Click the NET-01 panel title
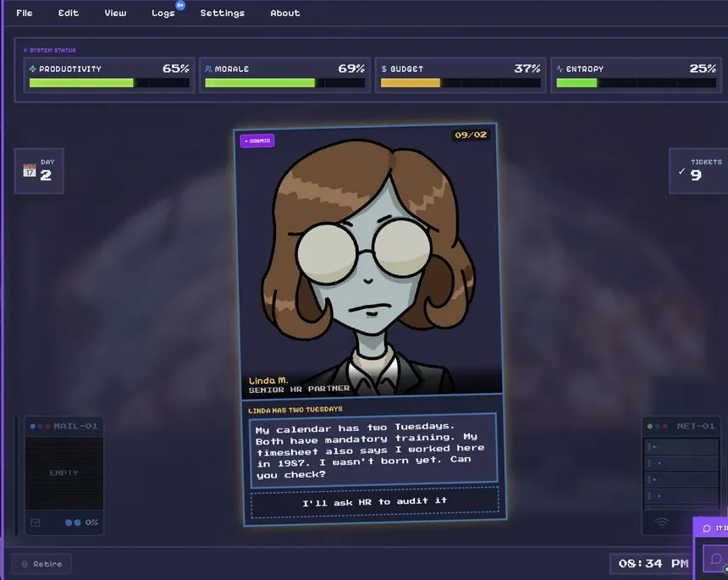Image resolution: width=728 pixels, height=580 pixels. (x=695, y=426)
